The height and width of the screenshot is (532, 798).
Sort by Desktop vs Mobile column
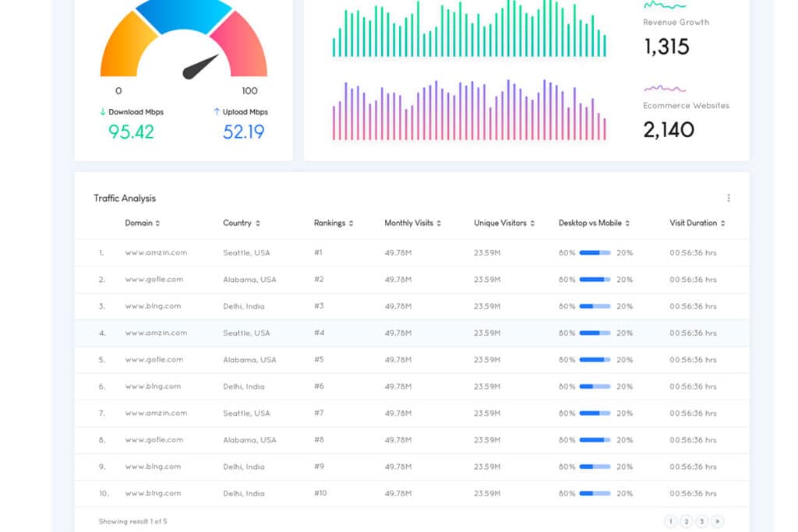pyautogui.click(x=627, y=224)
